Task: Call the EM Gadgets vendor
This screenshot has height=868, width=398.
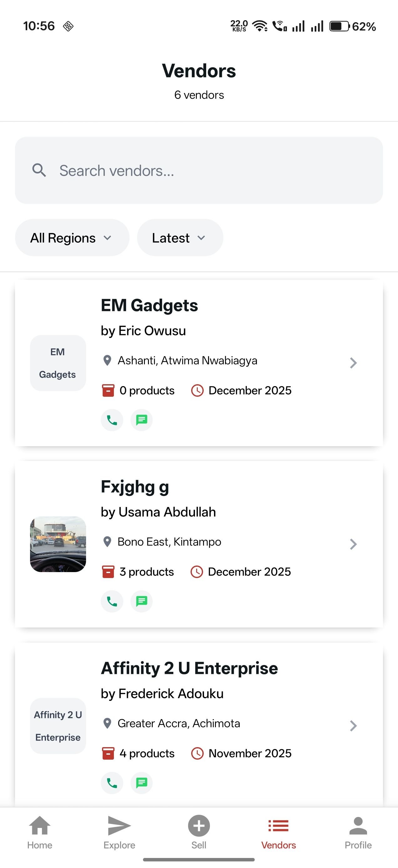Action: pos(112,420)
